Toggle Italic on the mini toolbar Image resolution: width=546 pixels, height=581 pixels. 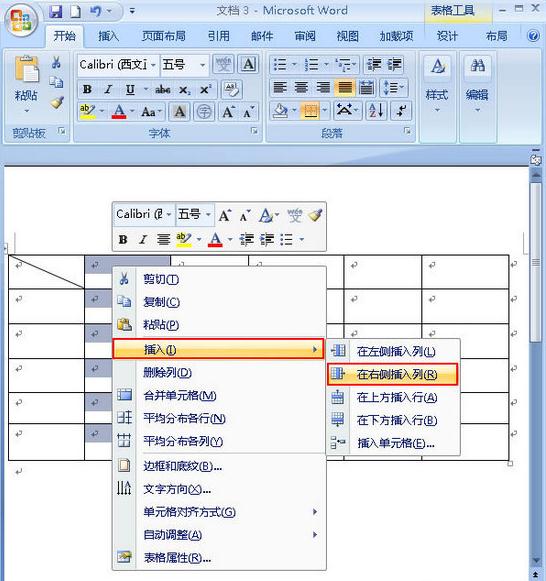pyautogui.click(x=143, y=239)
